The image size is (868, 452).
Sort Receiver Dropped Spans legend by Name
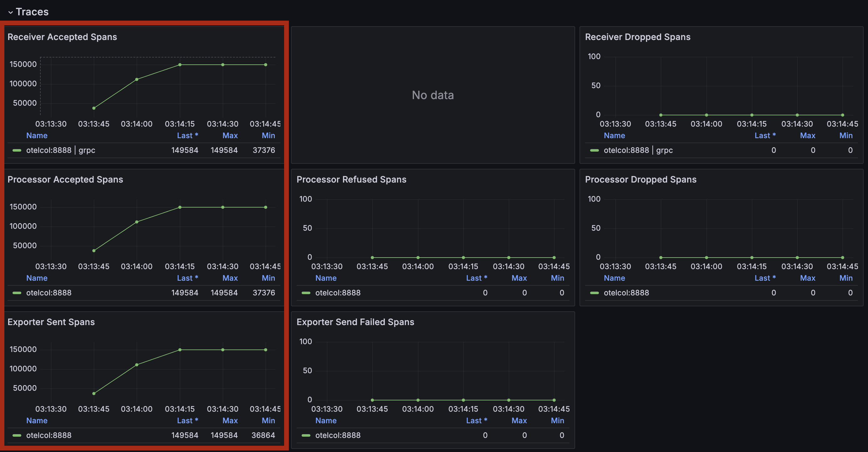[614, 136]
